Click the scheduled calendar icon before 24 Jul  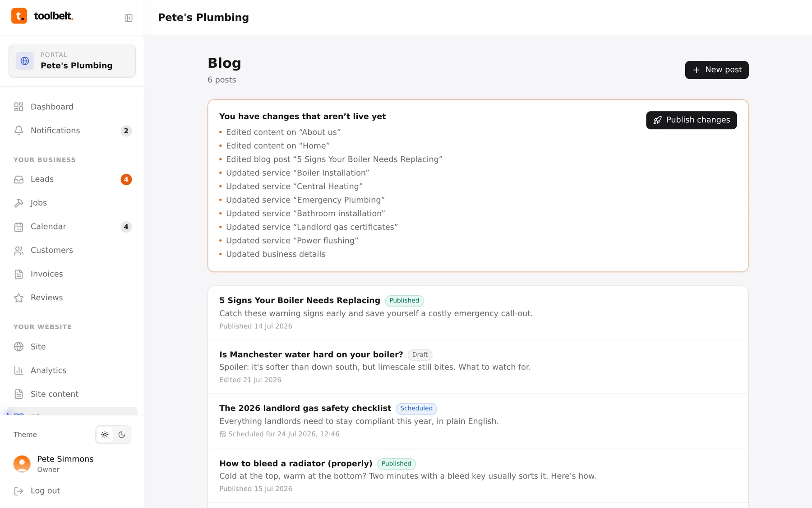click(x=222, y=434)
